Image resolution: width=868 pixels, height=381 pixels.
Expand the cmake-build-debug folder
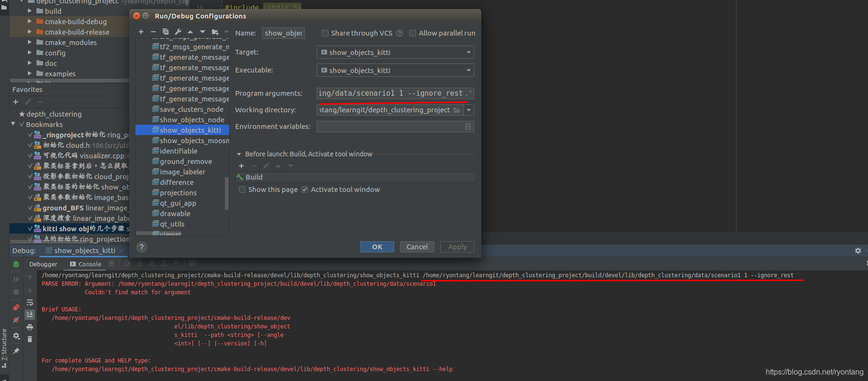[30, 21]
